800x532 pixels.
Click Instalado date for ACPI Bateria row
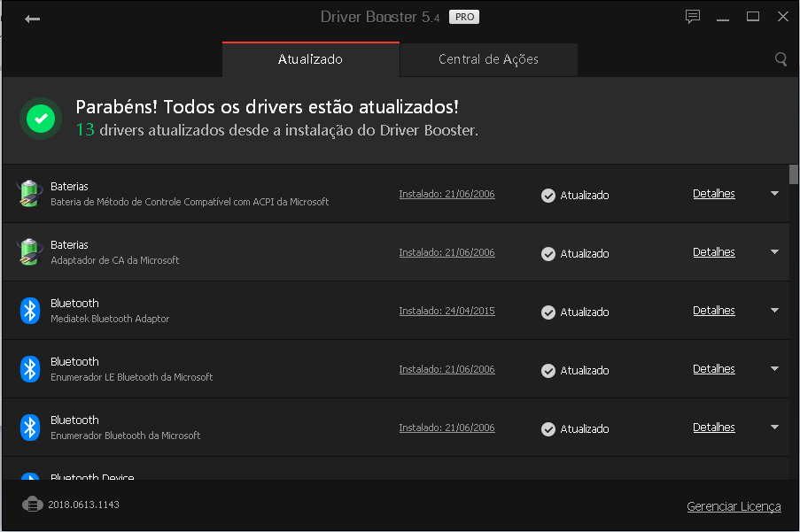(447, 194)
